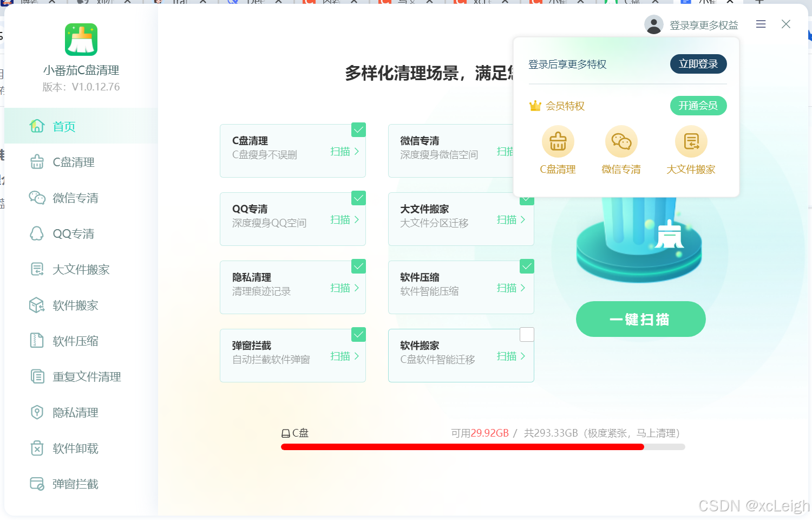Screen dimensions: 812x520
Task: Uncheck the C盘清理 card checkbox
Action: click(358, 129)
